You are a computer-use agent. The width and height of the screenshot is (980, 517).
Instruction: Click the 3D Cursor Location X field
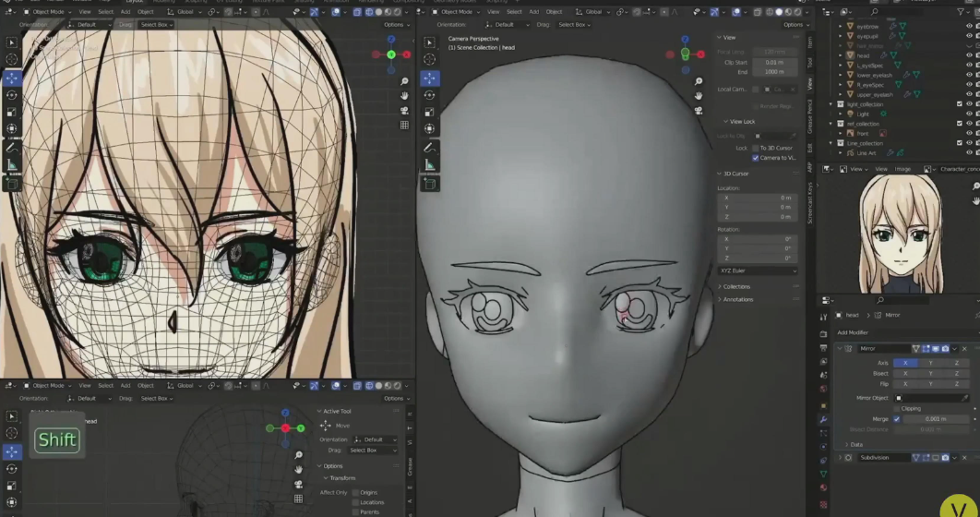[758, 198]
